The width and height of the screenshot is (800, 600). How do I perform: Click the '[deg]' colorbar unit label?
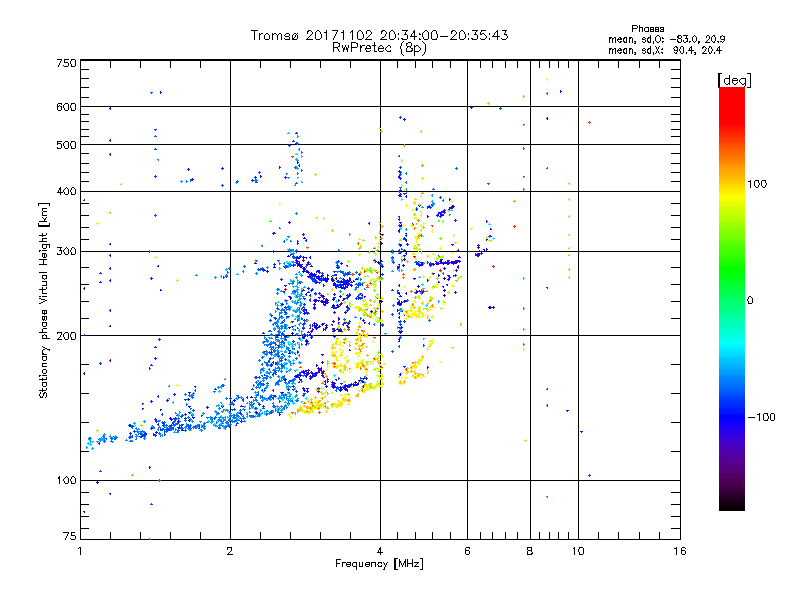734,80
